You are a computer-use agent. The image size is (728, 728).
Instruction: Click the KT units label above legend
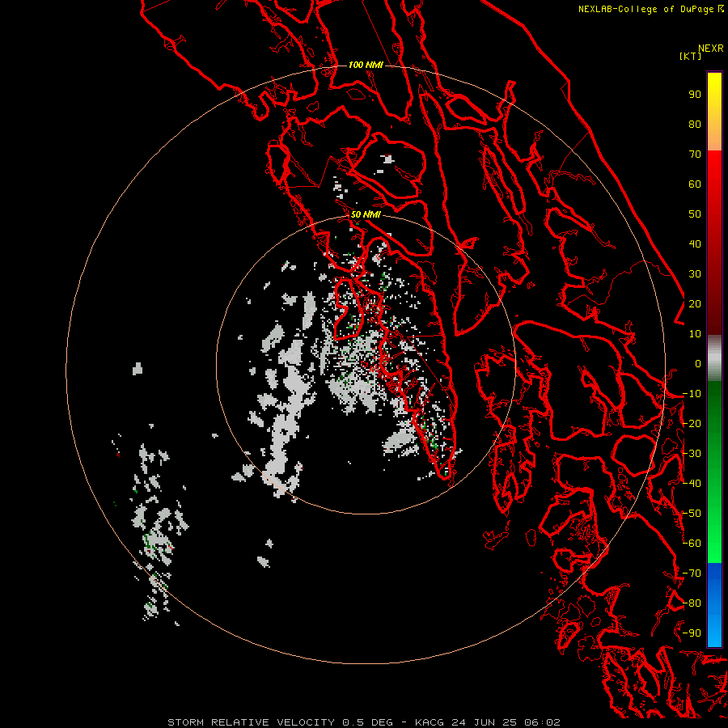690,56
